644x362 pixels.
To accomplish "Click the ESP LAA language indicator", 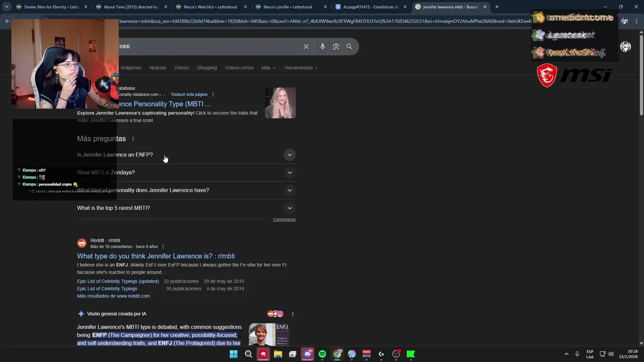I will tap(590, 354).
